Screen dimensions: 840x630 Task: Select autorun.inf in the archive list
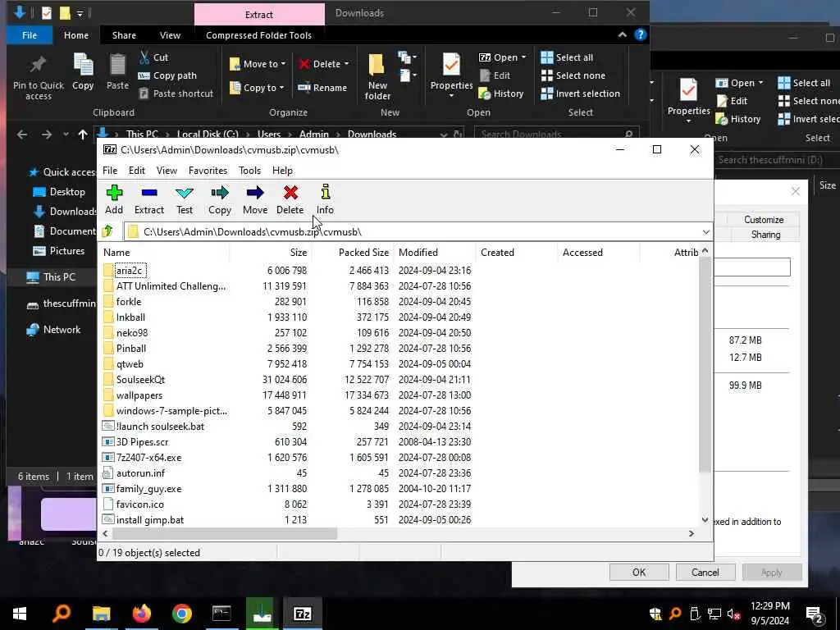[140, 473]
